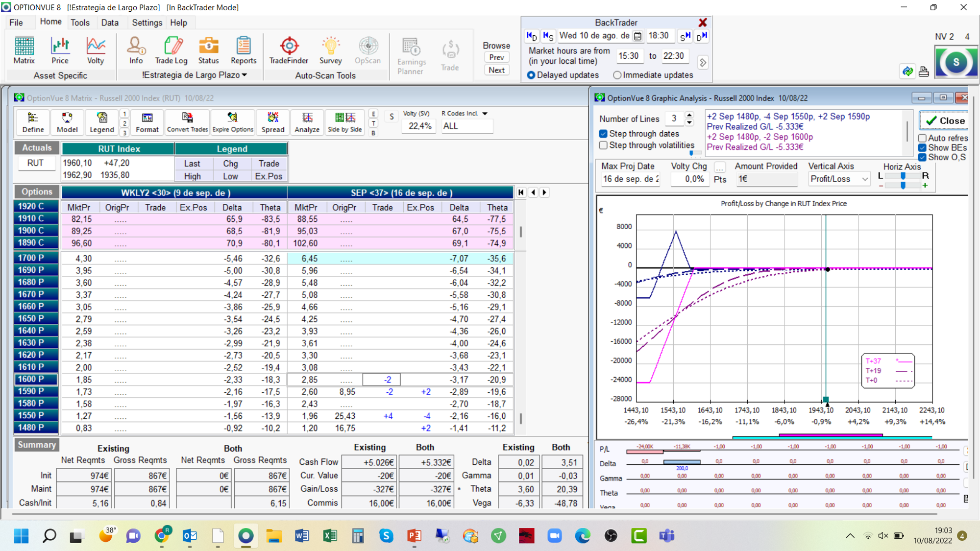Open the Volty chart icon
This screenshot has width=980, height=551.
click(96, 50)
